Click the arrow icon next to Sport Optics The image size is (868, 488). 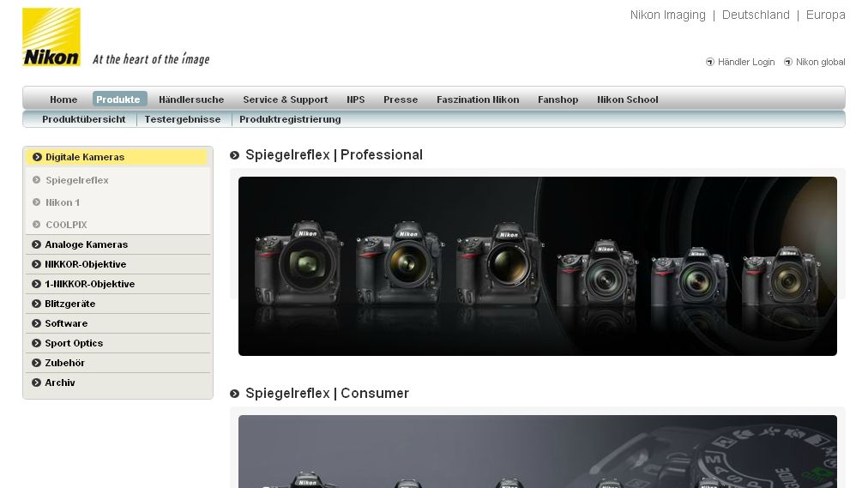(x=37, y=343)
